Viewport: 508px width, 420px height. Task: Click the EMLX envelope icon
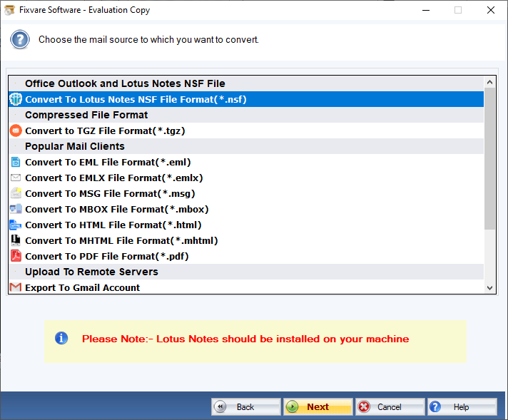tap(16, 178)
